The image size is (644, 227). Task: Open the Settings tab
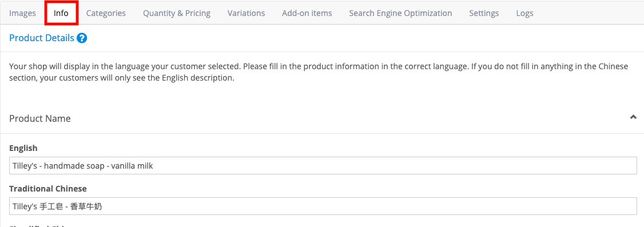[484, 13]
